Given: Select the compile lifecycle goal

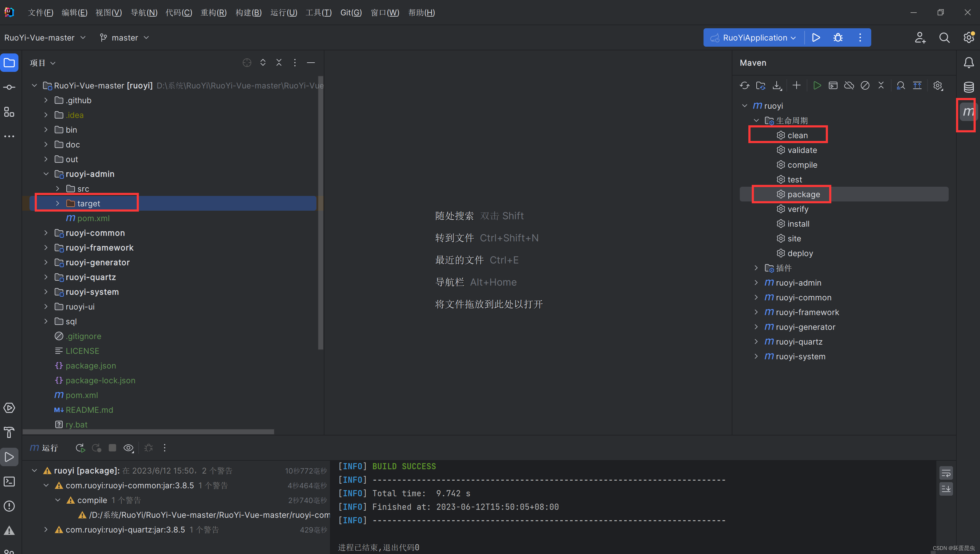Looking at the screenshot, I should coord(797,165).
